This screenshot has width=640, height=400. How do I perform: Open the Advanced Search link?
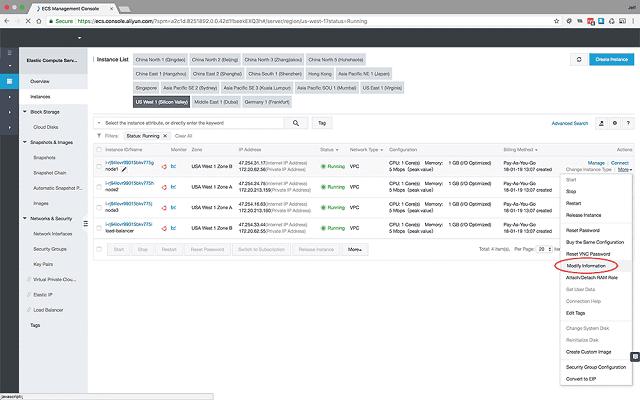(x=568, y=122)
